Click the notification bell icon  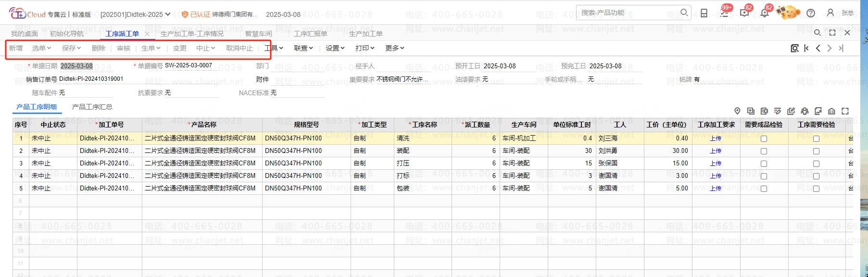764,13
